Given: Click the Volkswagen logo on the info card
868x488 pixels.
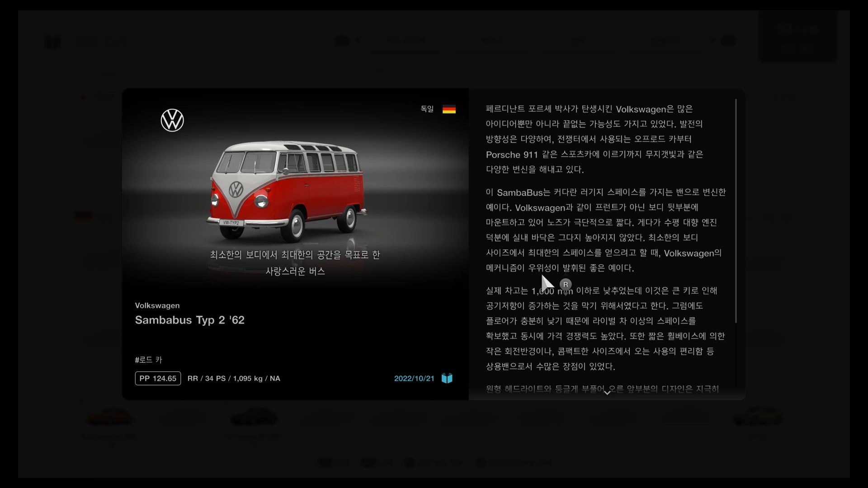Looking at the screenshot, I should pos(172,120).
